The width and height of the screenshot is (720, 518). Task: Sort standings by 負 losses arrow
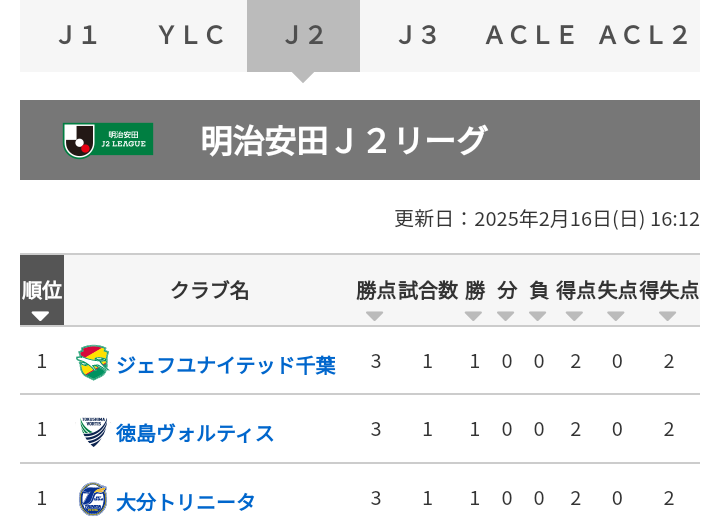coord(537,316)
